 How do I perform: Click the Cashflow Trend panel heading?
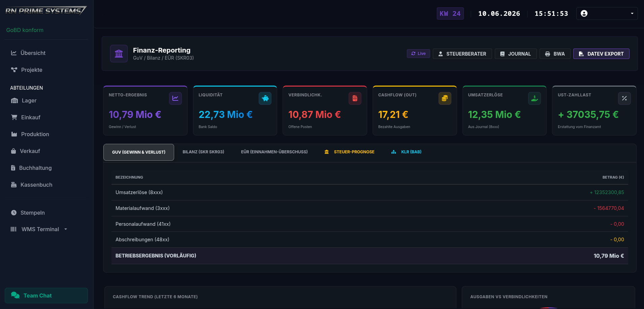(x=155, y=297)
